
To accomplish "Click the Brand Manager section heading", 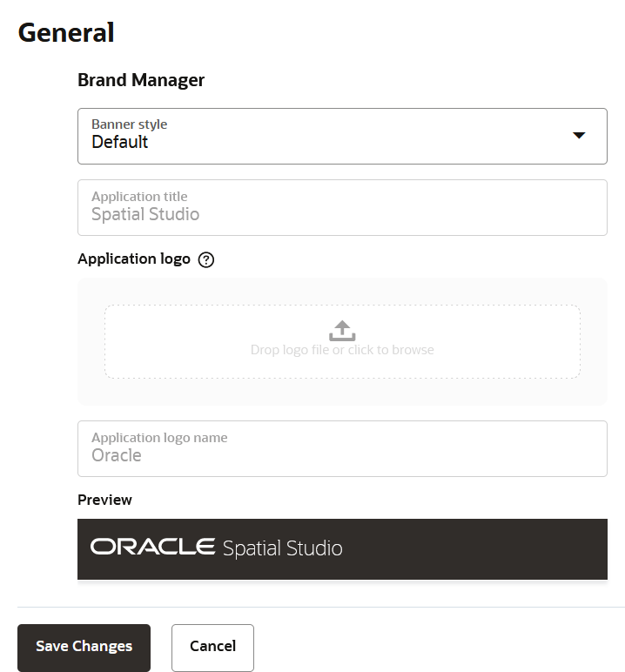I will pyautogui.click(x=141, y=80).
